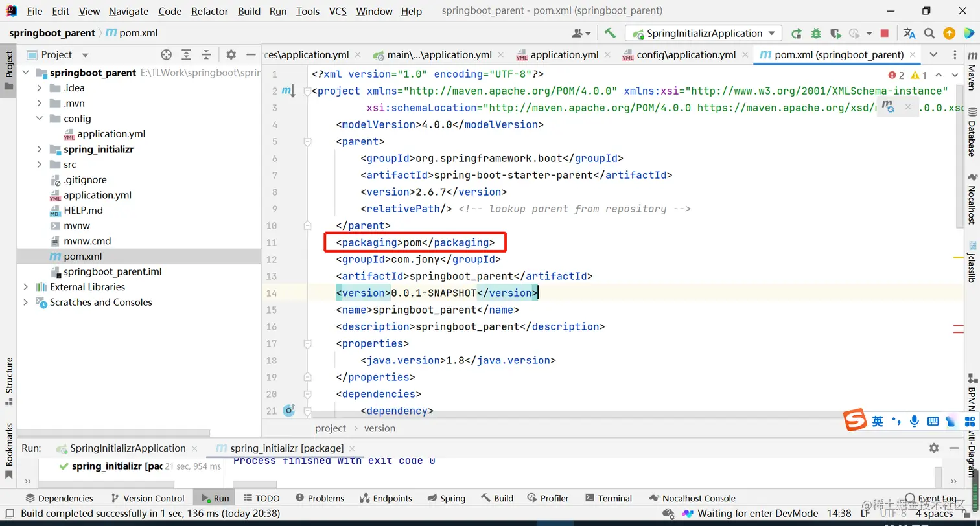Open Search Everywhere magnifier icon
Image resolution: width=980 pixels, height=526 pixels.
pos(929,33)
